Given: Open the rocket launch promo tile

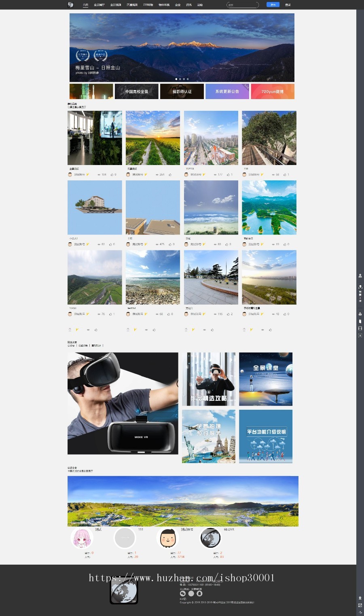Looking at the screenshot, I should point(91,91).
